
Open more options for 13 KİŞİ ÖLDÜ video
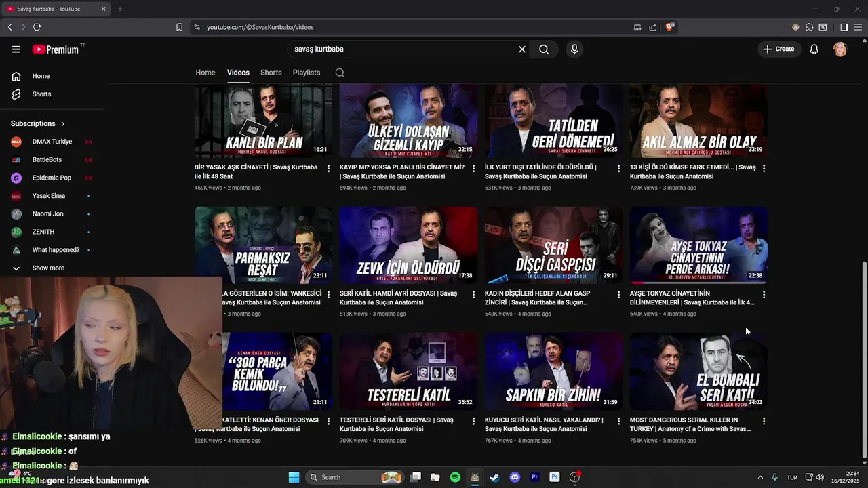pyautogui.click(x=764, y=168)
